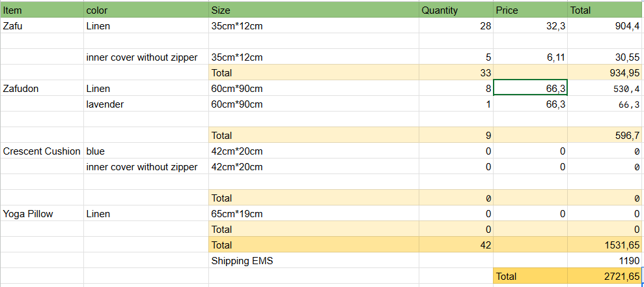Select the Quantity column header
Screen dimensions: 644x287
click(456, 10)
